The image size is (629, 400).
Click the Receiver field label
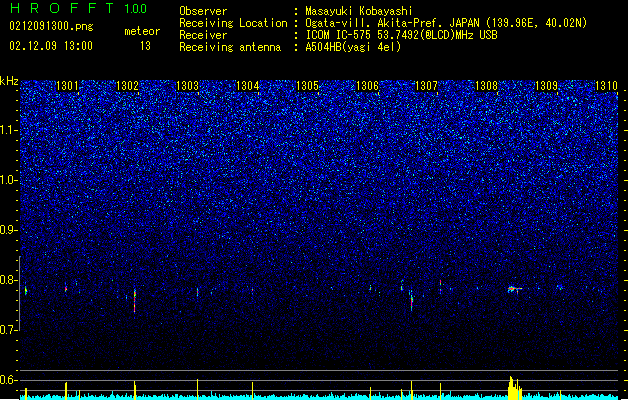tap(203, 35)
